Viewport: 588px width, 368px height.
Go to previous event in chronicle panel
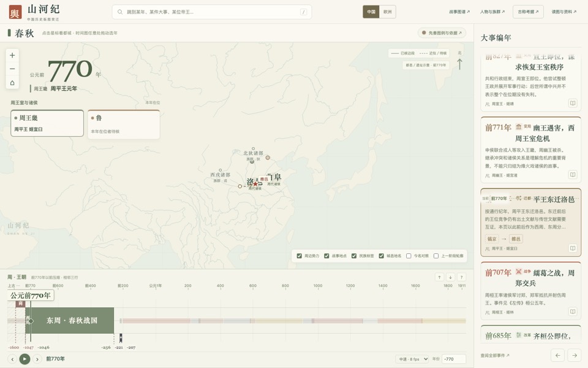[x=557, y=355]
